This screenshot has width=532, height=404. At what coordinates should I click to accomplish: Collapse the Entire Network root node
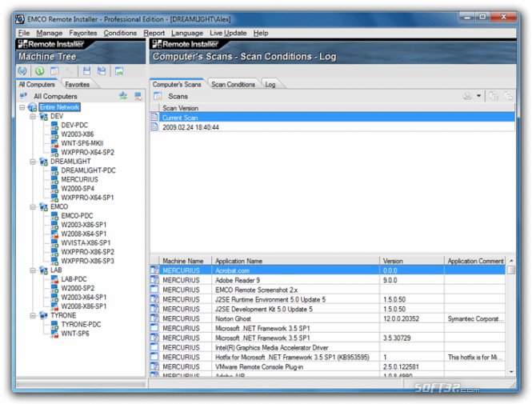22,107
